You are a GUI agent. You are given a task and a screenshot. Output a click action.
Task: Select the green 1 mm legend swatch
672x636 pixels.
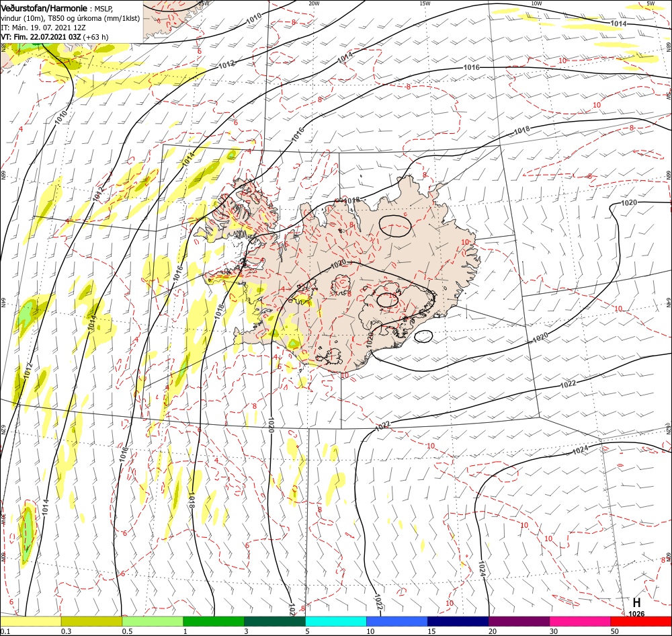point(214,621)
